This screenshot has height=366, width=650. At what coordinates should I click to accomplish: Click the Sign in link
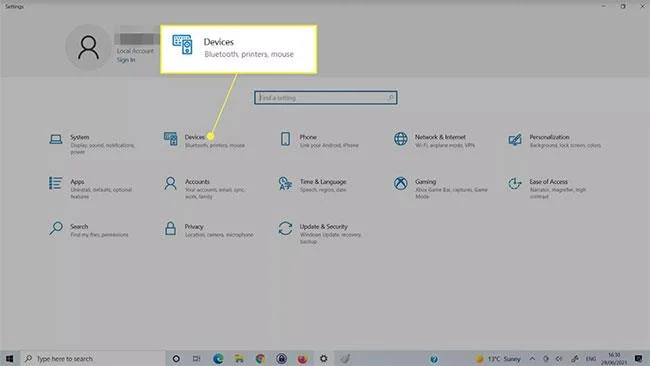(x=126, y=60)
